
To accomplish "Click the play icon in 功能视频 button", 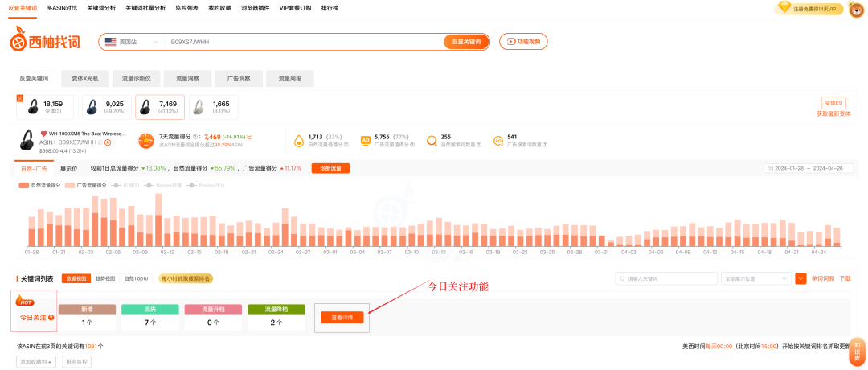I will coord(511,42).
